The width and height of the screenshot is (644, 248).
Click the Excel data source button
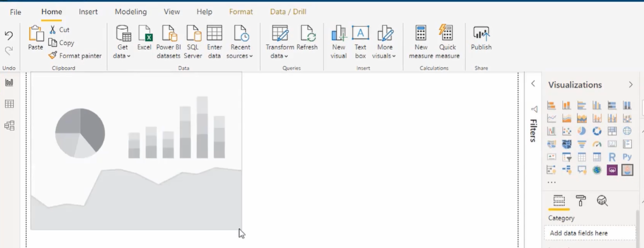click(144, 38)
